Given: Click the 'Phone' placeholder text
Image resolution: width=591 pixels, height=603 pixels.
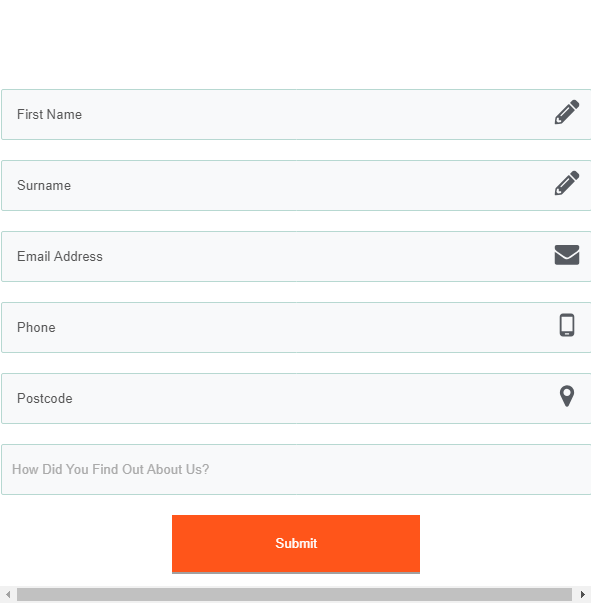Looking at the screenshot, I should [x=36, y=328].
